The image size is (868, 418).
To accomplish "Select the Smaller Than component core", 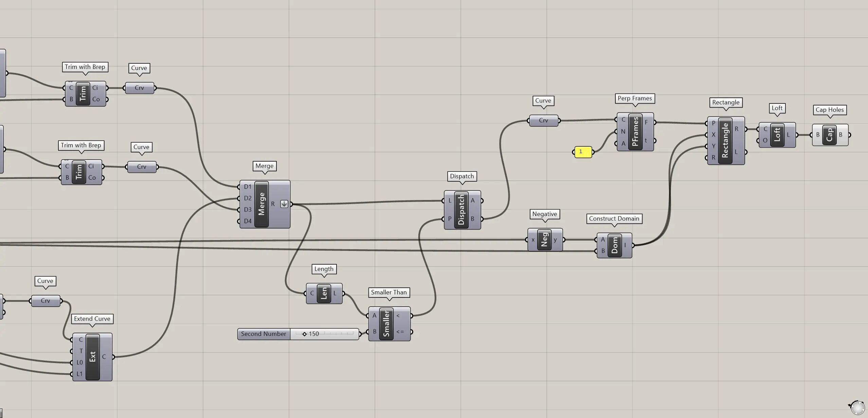I will coord(386,324).
